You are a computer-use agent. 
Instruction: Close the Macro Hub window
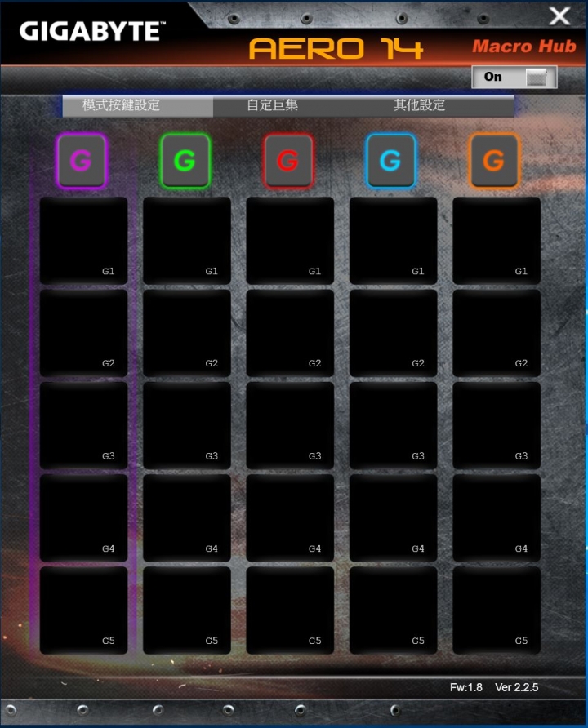[x=559, y=16]
